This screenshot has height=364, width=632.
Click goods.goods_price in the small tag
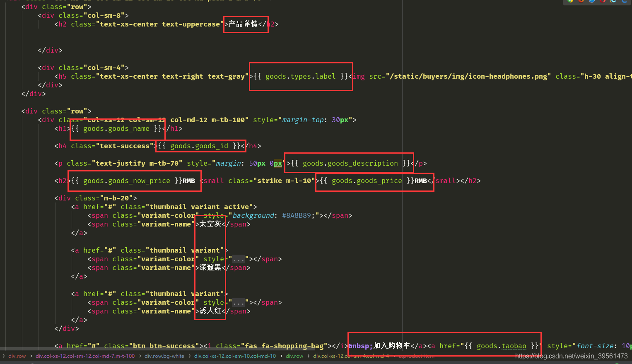pos(367,181)
